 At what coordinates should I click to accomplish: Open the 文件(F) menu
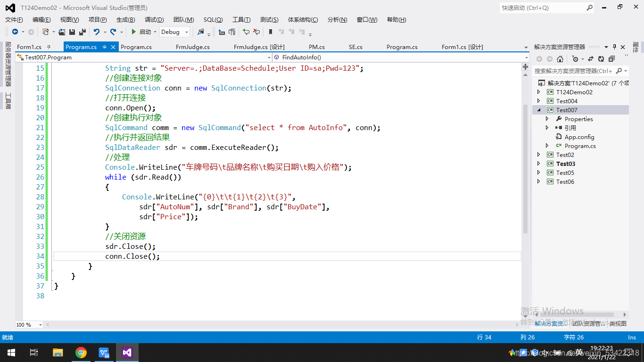(x=14, y=19)
